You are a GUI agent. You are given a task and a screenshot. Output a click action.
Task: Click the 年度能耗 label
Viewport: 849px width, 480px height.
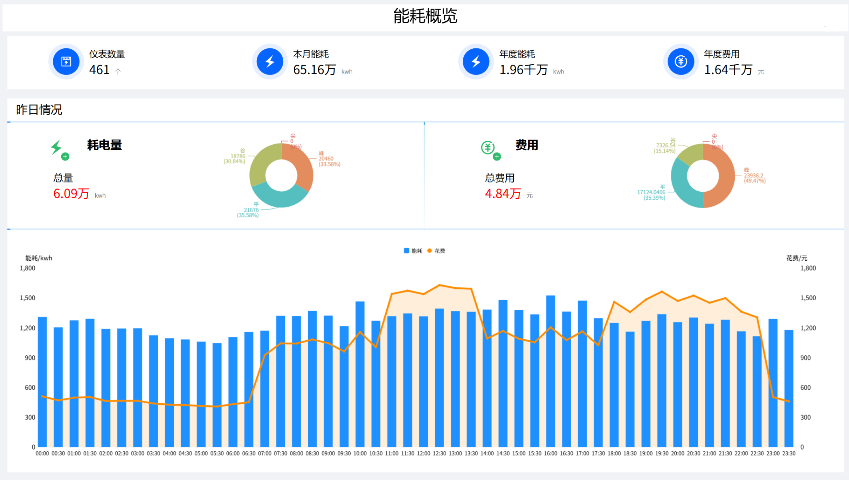pos(517,54)
